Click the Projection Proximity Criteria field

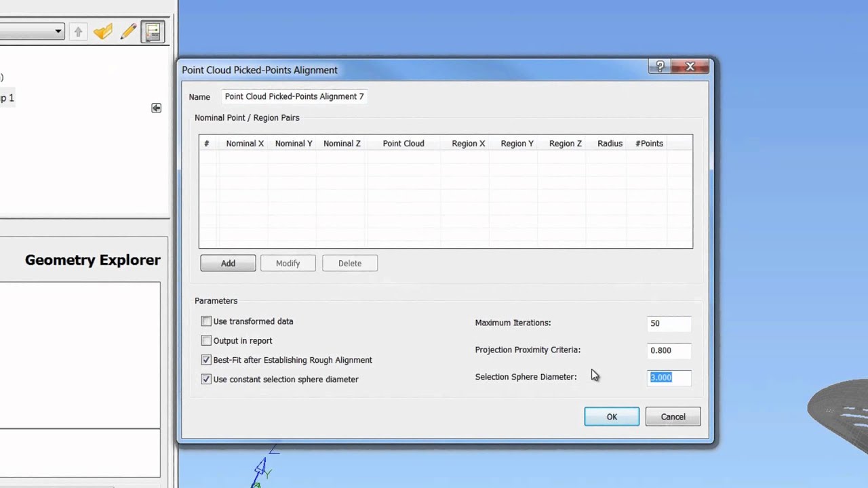(x=669, y=350)
